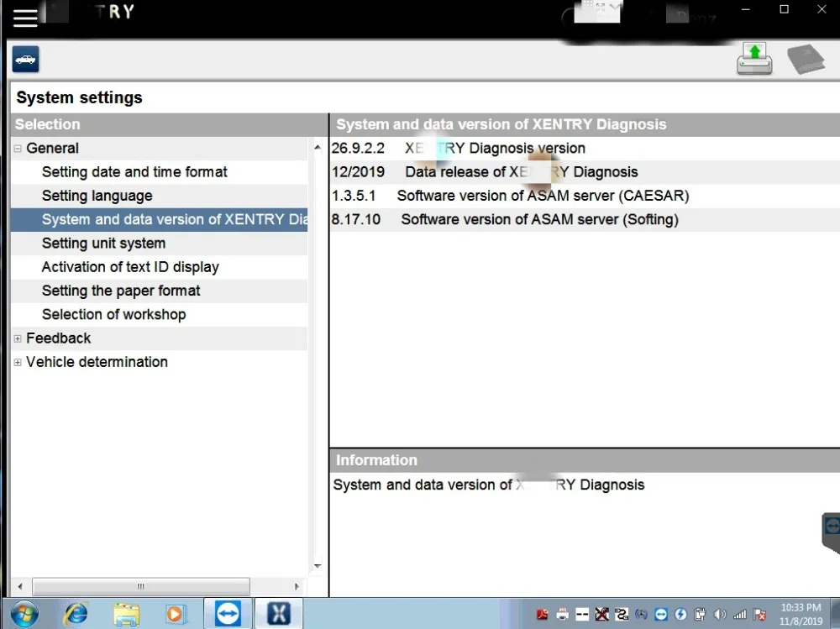The height and width of the screenshot is (629, 840).
Task: Select Selection of workshop
Action: pos(113,314)
